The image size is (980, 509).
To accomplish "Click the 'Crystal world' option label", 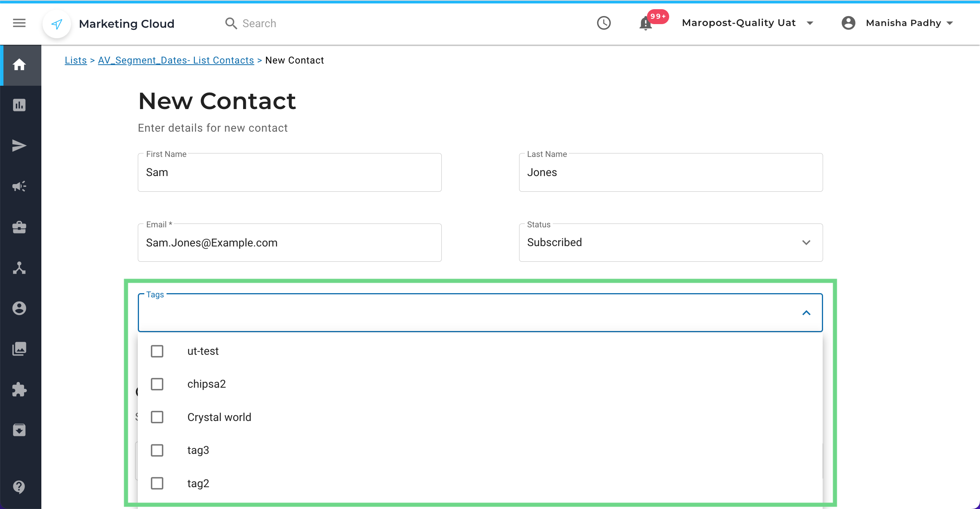I will click(219, 417).
